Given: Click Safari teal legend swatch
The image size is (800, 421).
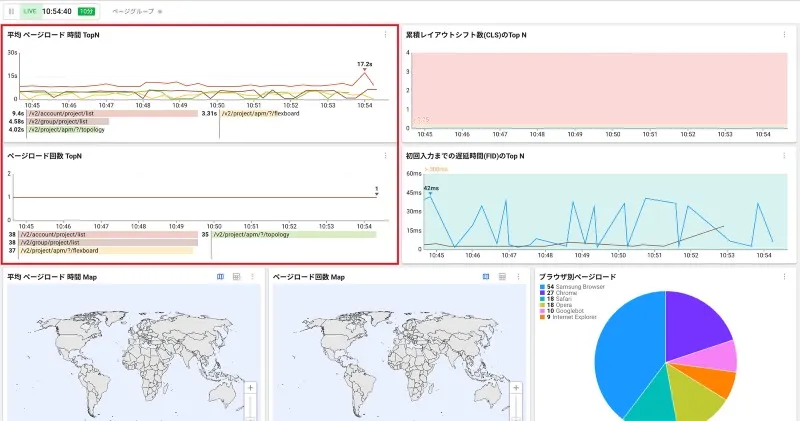Looking at the screenshot, I should pos(542,299).
